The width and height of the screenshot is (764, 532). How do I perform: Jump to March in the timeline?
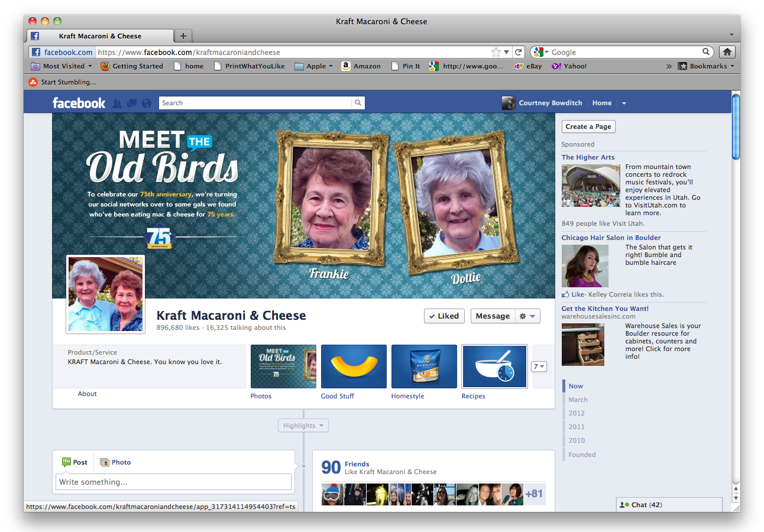578,400
